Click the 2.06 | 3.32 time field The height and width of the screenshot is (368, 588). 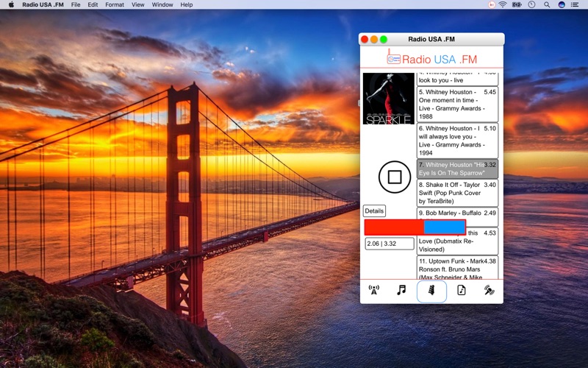coord(390,244)
